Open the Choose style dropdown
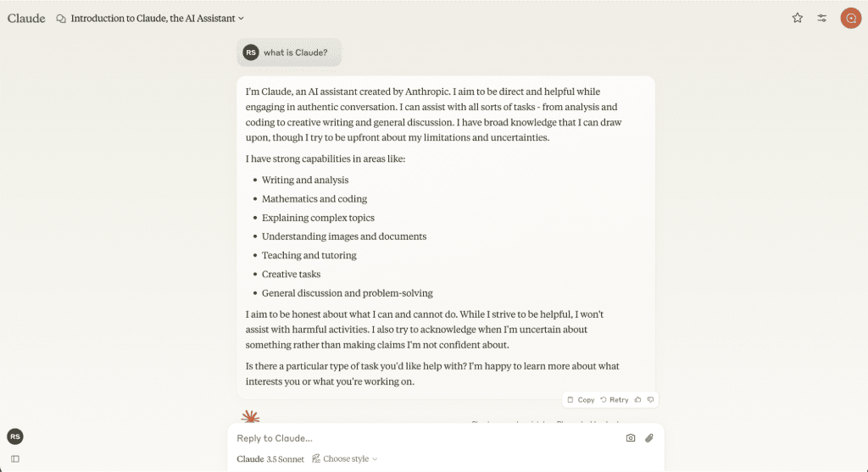This screenshot has height=472, width=868. pyautogui.click(x=345, y=458)
